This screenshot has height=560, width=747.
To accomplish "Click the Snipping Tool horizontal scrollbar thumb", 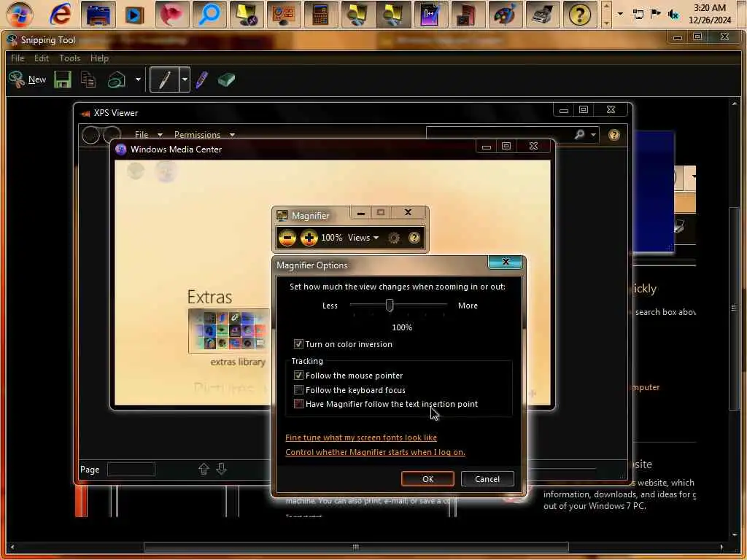I will pos(356,547).
